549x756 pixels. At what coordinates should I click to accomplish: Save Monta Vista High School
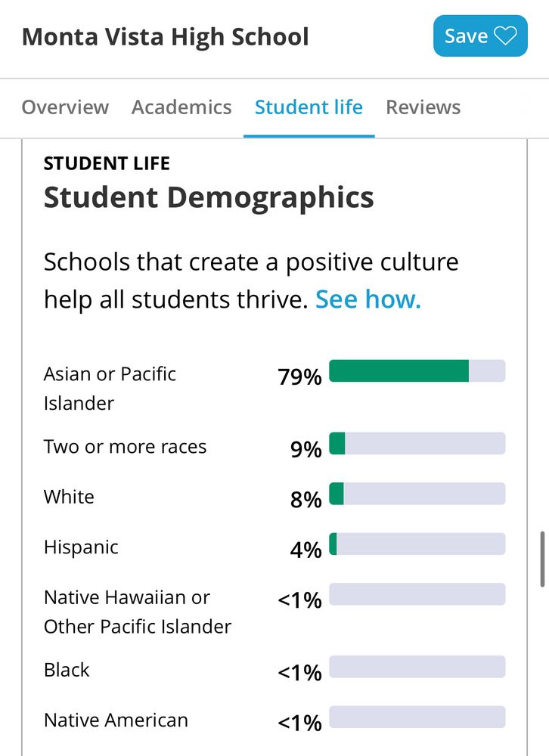(480, 36)
